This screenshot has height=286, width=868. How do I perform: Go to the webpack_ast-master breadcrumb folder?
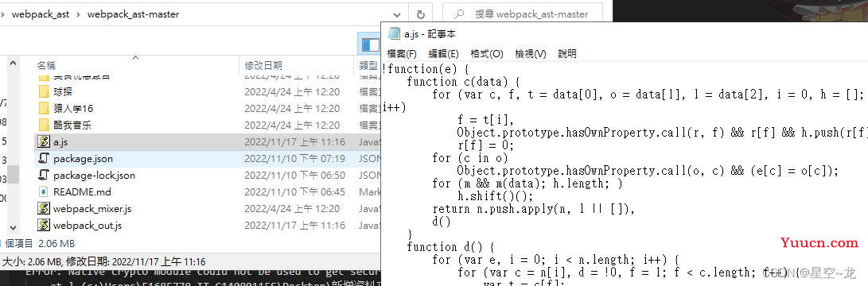tap(134, 14)
